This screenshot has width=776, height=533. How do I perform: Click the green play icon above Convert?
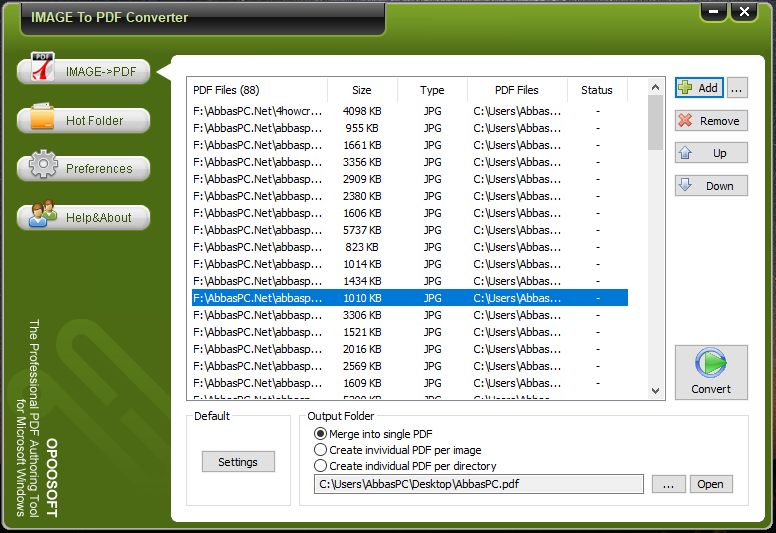coord(711,363)
